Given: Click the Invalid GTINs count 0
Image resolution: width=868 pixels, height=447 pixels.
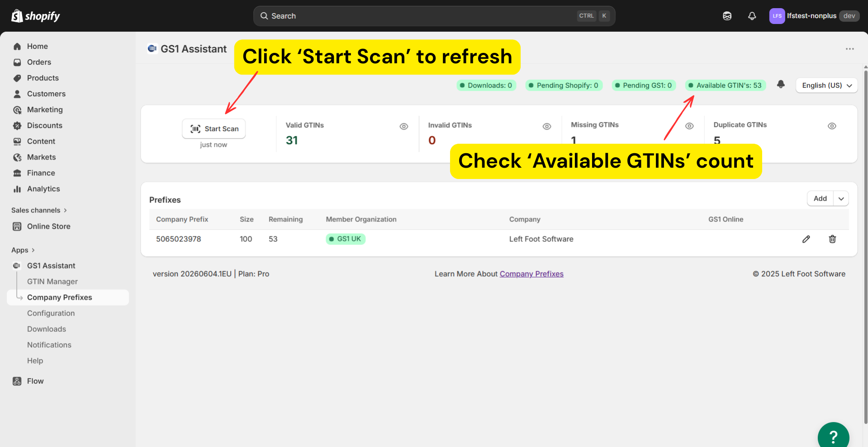Looking at the screenshot, I should point(432,141).
